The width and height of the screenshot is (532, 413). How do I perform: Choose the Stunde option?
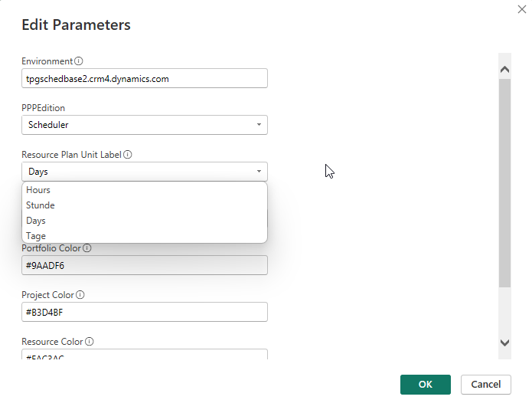click(41, 205)
